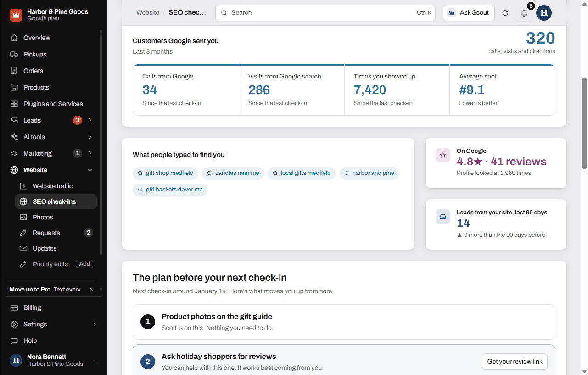Click the Overview home icon in sidebar
Image resolution: width=588 pixels, height=375 pixels.
point(14,38)
